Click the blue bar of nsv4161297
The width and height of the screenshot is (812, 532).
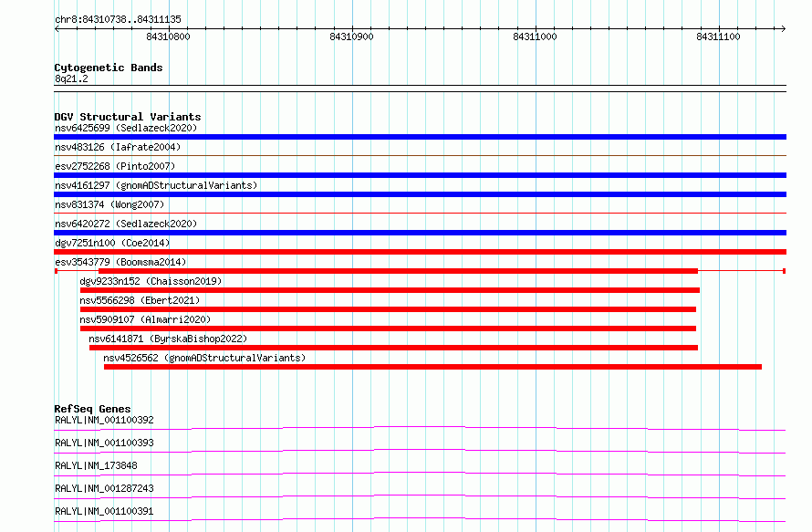(420, 194)
